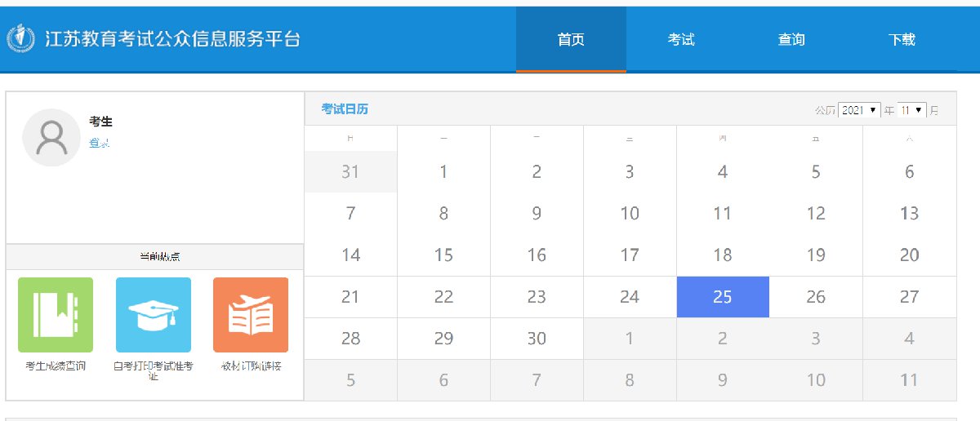Viewport: 980px width, 421px height.
Task: Open the 首页 tab
Action: click(571, 39)
